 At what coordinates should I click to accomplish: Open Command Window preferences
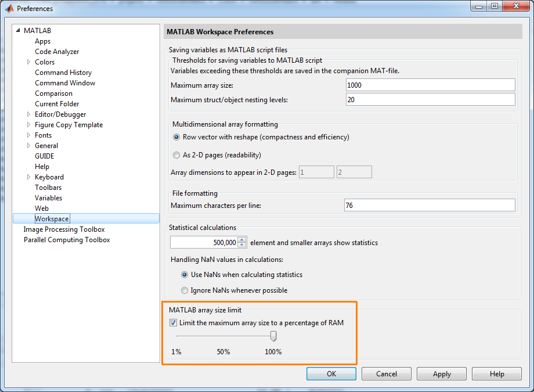tap(65, 82)
